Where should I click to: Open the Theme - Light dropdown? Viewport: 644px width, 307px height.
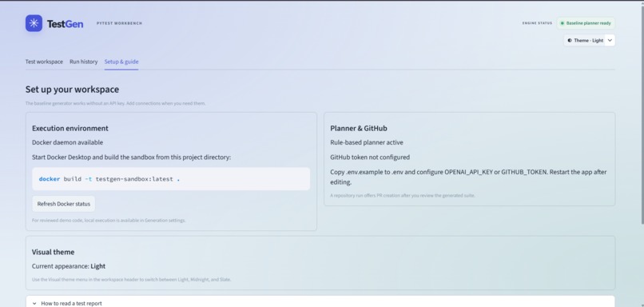tap(590, 40)
